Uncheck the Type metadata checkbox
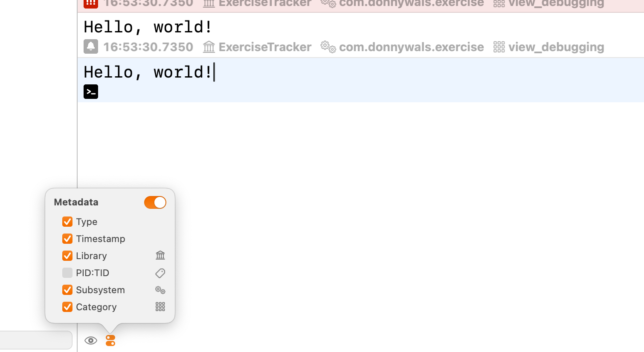This screenshot has height=352, width=644. point(67,222)
